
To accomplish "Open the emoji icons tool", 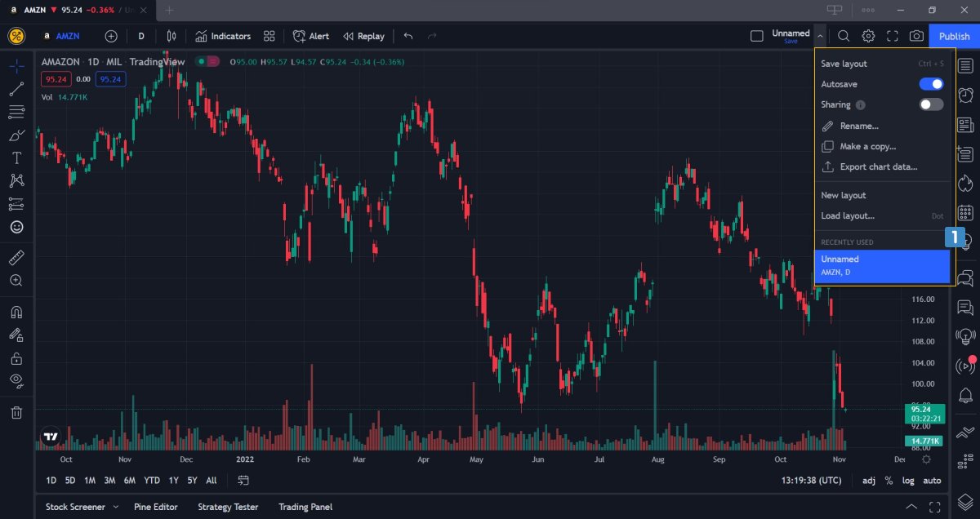I will click(16, 227).
